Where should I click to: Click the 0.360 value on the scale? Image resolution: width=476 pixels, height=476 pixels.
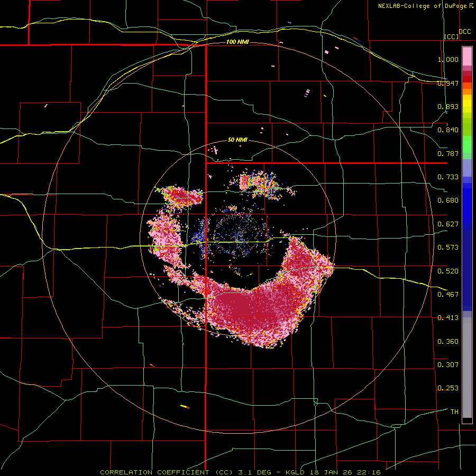(448, 342)
